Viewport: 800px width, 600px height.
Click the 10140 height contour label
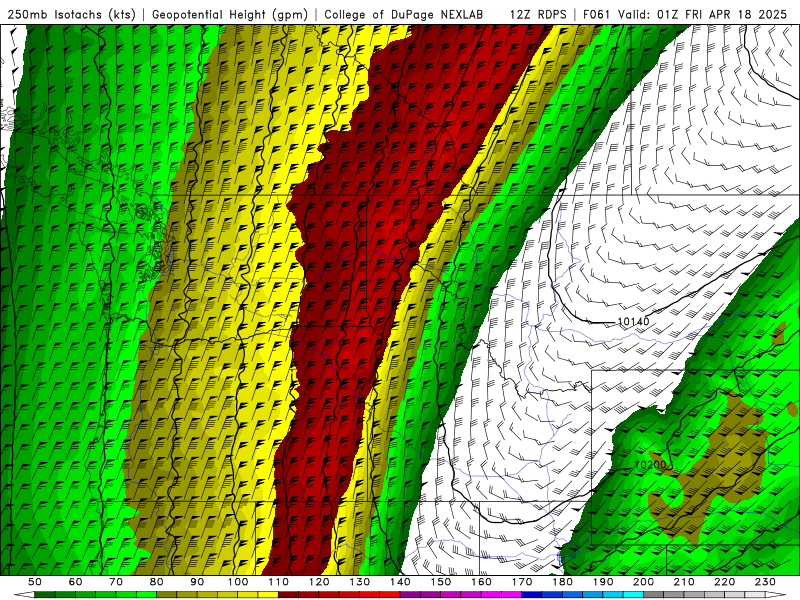pos(633,321)
